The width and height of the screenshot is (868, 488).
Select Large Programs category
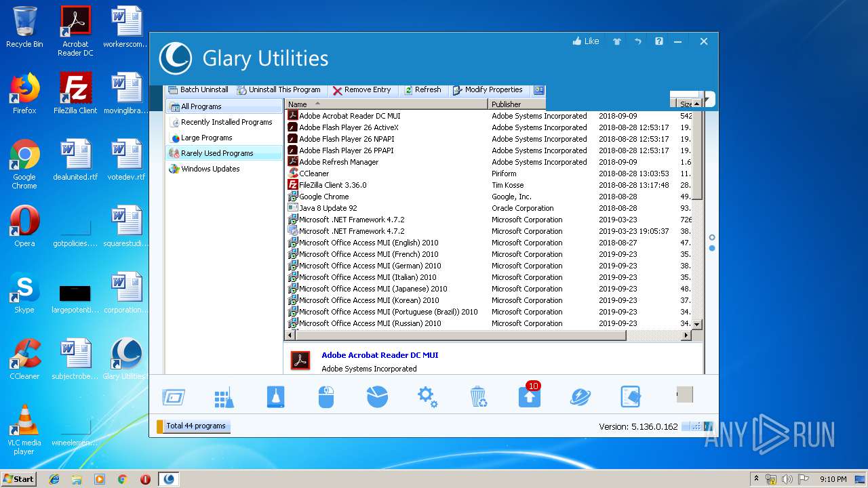[224, 138]
